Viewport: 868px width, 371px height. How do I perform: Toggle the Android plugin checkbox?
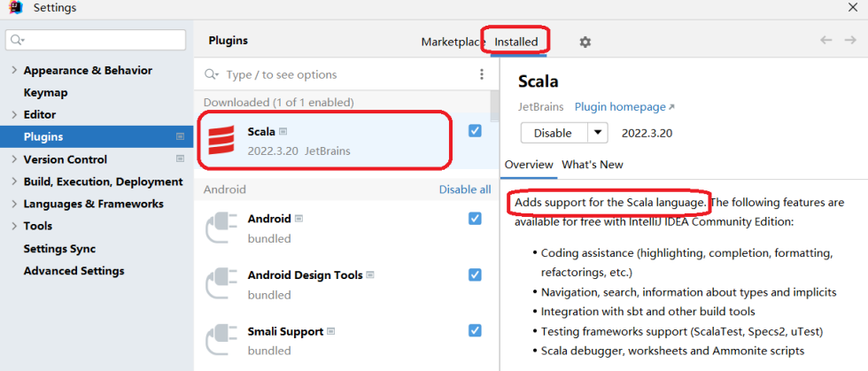point(475,219)
